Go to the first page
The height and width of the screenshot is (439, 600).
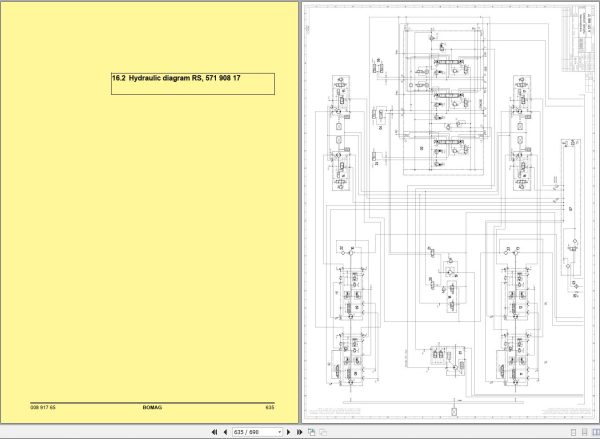(214, 432)
